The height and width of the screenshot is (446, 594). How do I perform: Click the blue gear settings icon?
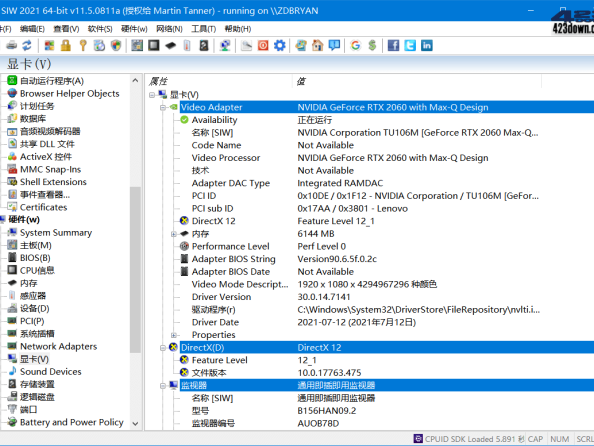[280, 45]
